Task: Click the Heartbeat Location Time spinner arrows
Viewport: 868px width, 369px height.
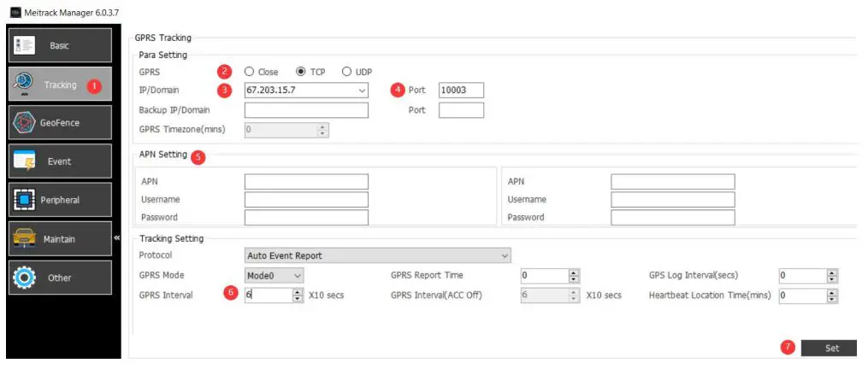Action: click(832, 296)
